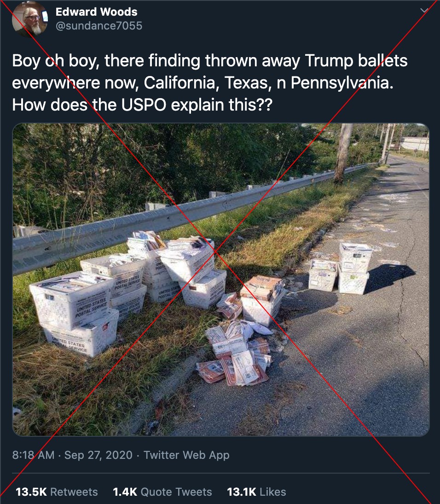
Task: Click the 1.4K quote tweet count
Action: [x=125, y=492]
